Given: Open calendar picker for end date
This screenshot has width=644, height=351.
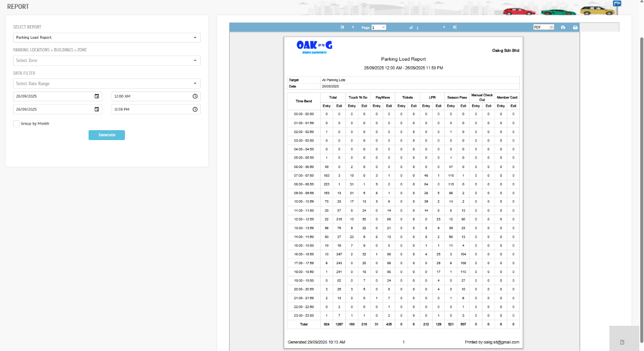Looking at the screenshot, I should pos(97,109).
